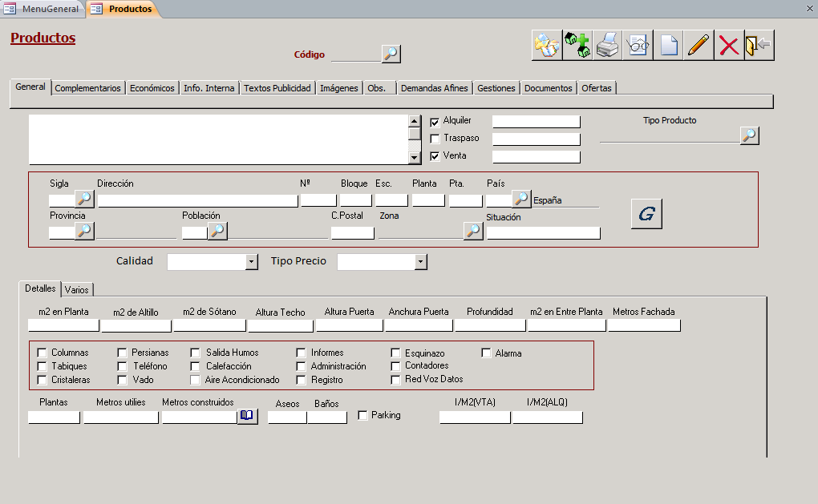Image resolution: width=818 pixels, height=504 pixels.
Task: Click the large description text area
Action: [x=219, y=139]
